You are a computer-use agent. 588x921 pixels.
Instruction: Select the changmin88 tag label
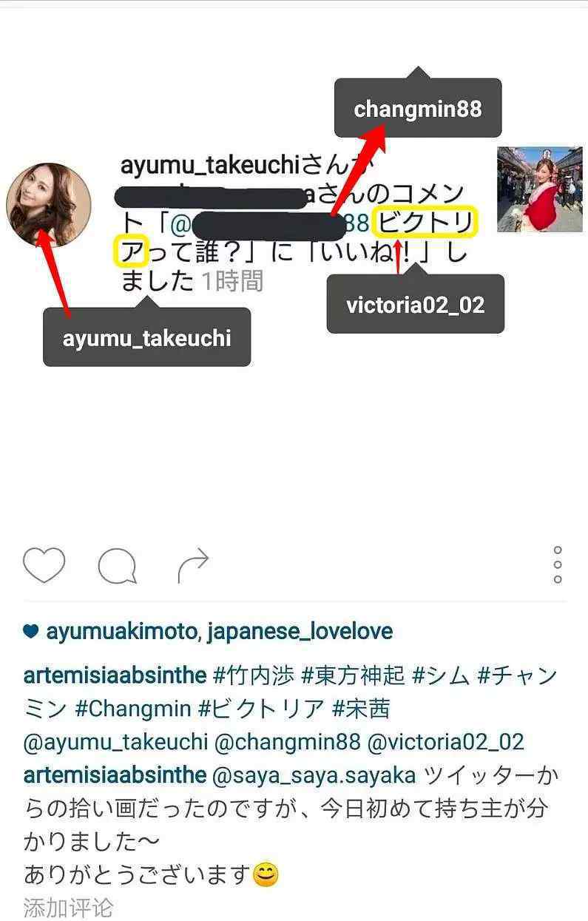(x=418, y=109)
